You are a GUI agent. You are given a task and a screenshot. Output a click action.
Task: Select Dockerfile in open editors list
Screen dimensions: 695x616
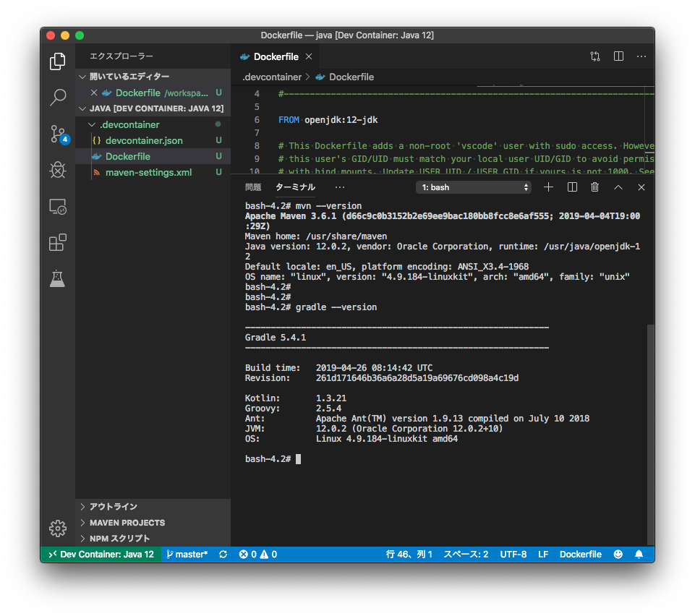(x=153, y=93)
